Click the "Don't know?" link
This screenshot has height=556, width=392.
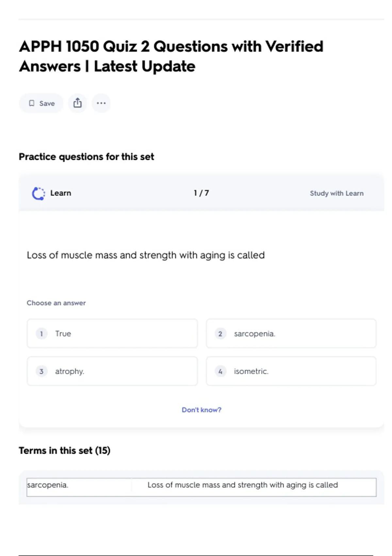(x=202, y=410)
